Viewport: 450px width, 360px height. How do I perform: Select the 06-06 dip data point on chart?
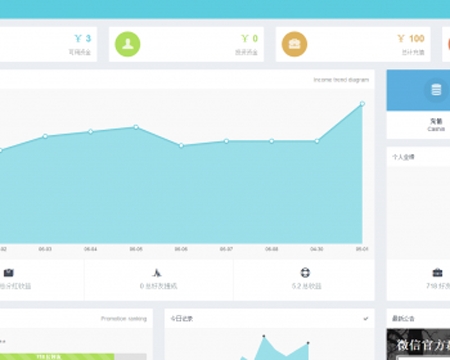(x=181, y=146)
